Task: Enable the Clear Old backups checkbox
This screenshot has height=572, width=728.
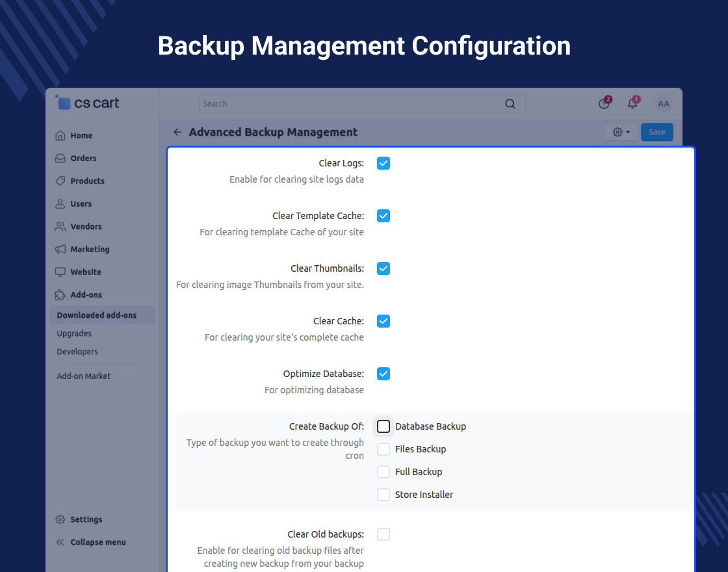Action: coord(383,534)
